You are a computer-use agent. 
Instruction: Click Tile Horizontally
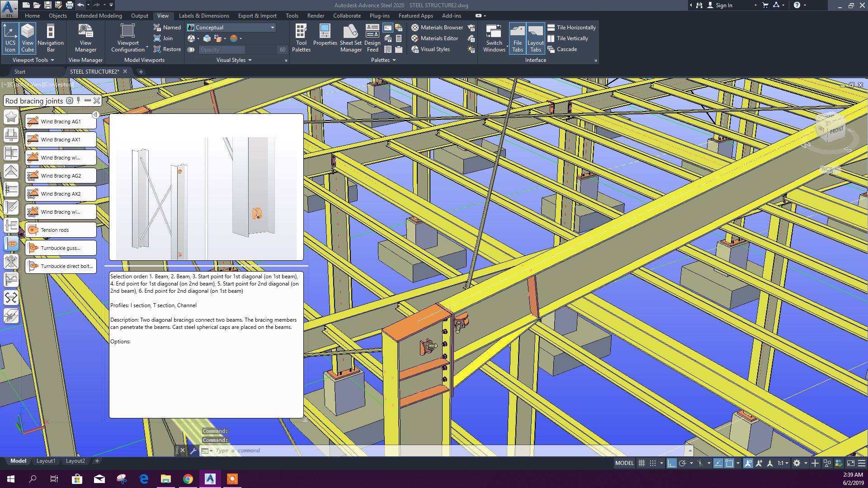[x=571, y=28]
